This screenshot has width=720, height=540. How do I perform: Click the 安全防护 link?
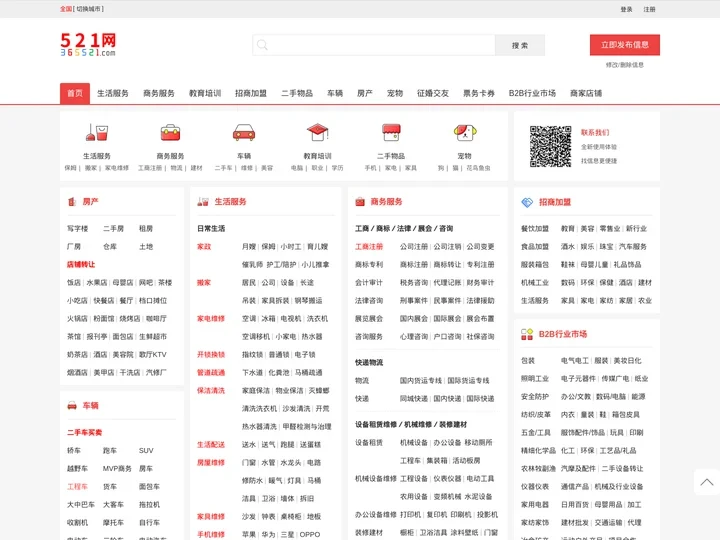[535, 396]
